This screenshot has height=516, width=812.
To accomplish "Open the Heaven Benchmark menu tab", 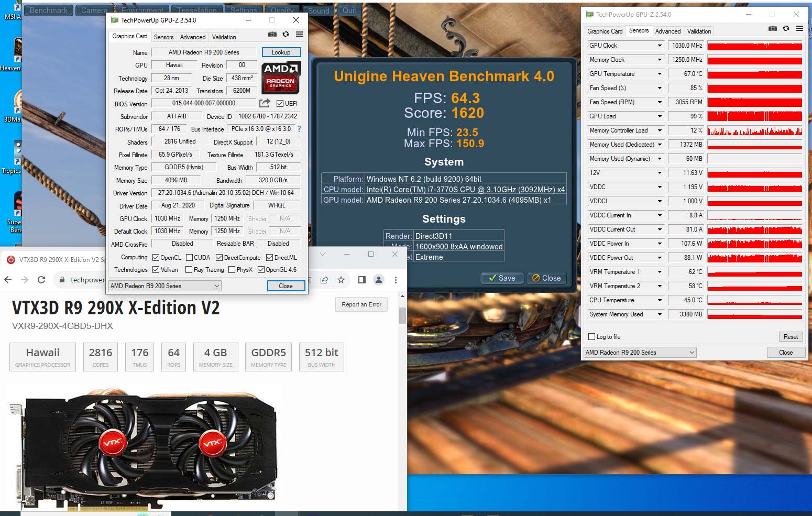I will (49, 10).
